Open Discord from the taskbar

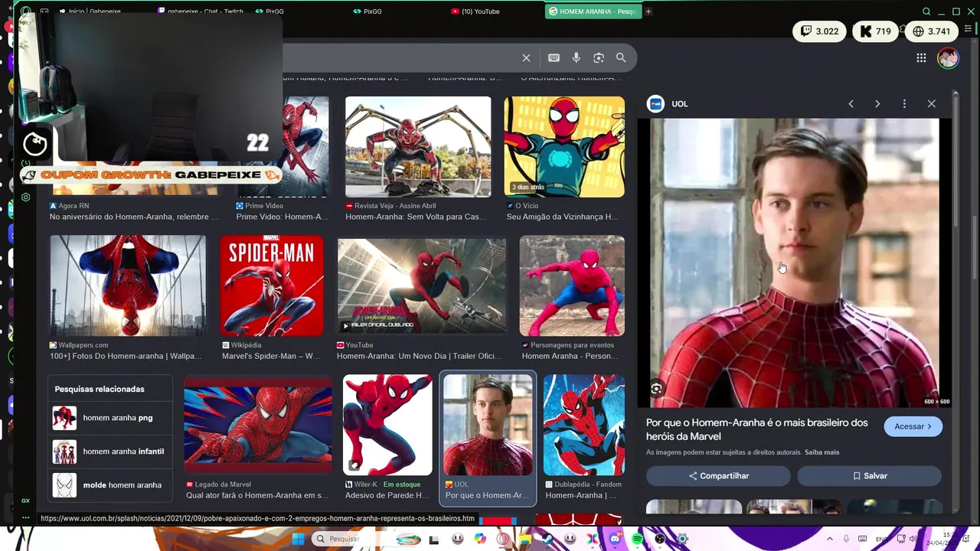tap(616, 539)
